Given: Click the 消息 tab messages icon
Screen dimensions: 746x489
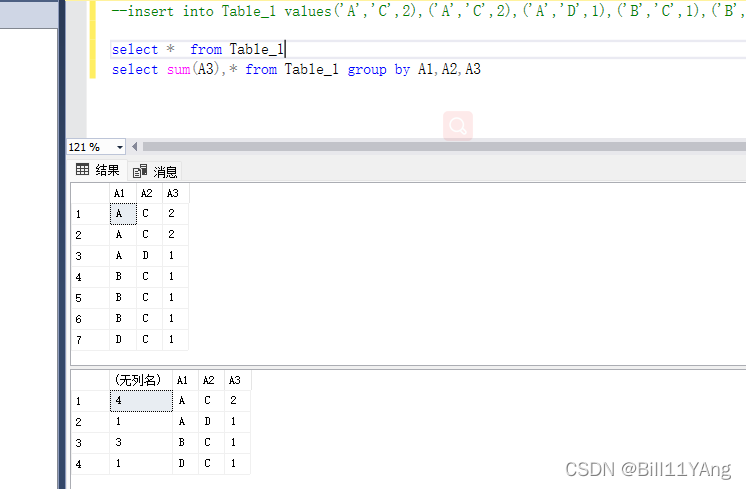Looking at the screenshot, I should (x=139, y=171).
